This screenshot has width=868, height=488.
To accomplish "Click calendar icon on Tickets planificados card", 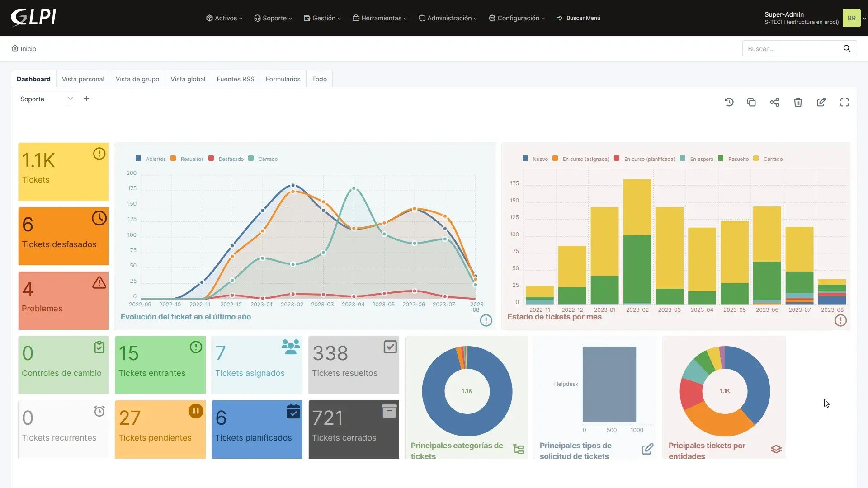I will click(x=293, y=411).
